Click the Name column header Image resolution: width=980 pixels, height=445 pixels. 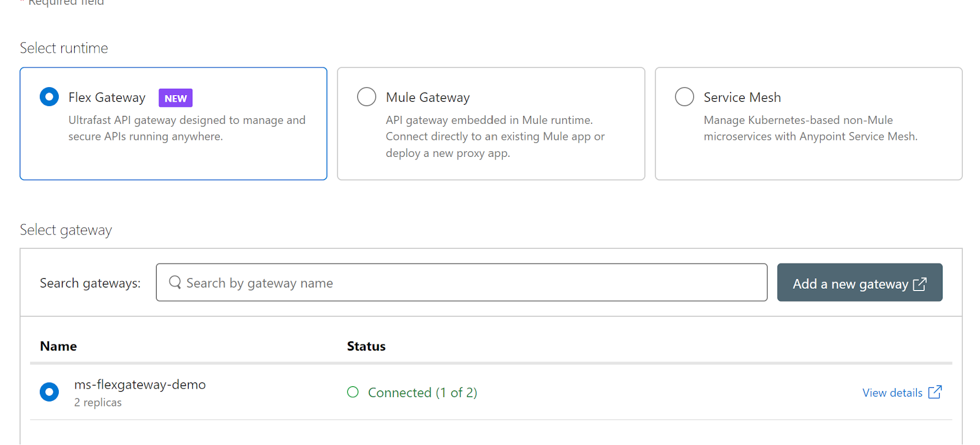coord(58,346)
